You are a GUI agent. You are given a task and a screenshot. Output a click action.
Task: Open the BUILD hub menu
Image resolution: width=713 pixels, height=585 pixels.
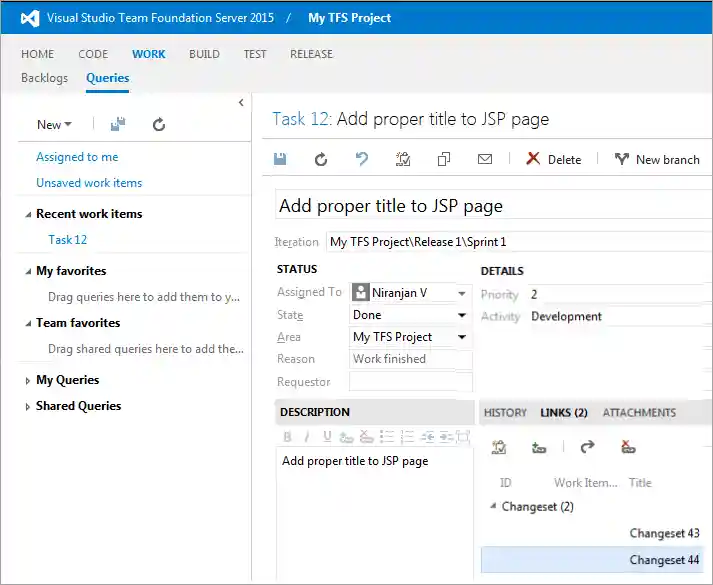204,54
